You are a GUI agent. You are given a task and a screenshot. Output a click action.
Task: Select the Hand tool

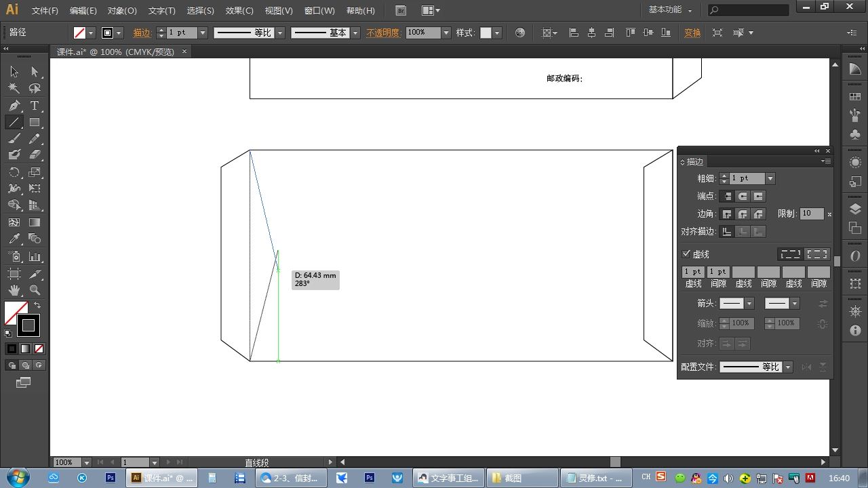(x=14, y=290)
